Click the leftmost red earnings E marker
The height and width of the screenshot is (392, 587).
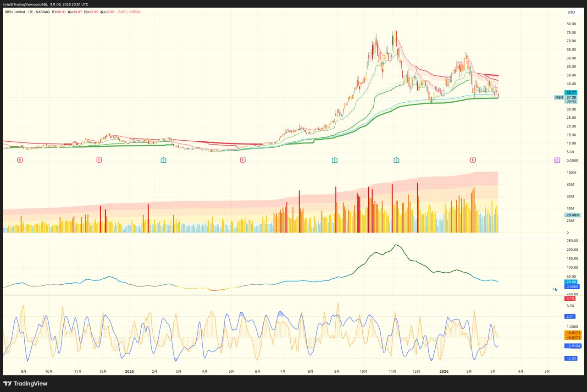click(20, 160)
